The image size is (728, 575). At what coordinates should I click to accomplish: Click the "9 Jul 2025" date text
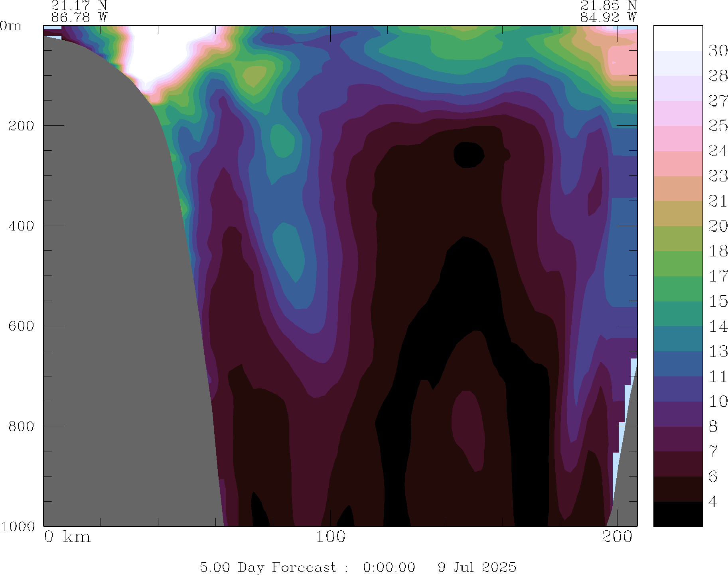pyautogui.click(x=477, y=567)
